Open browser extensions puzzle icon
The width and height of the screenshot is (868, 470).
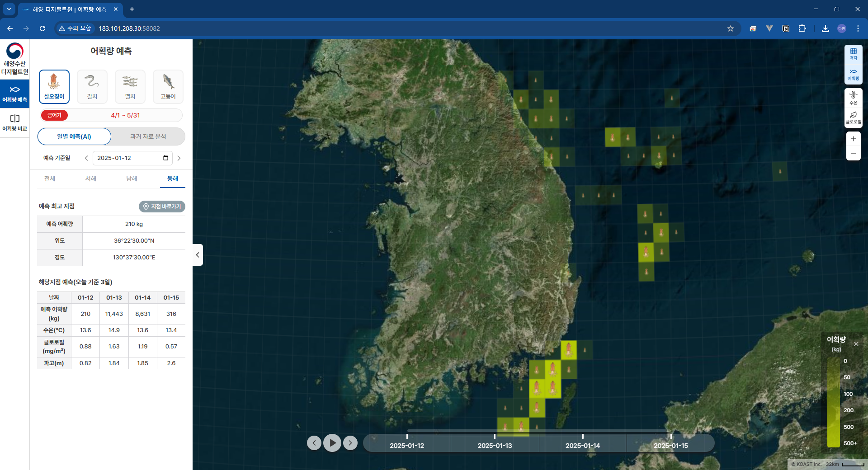point(802,28)
